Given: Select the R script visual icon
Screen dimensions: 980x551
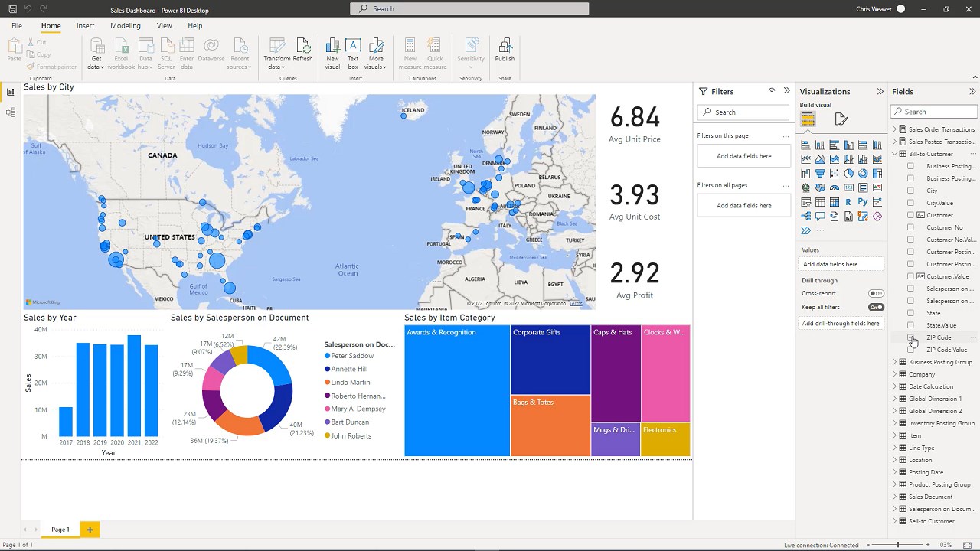Looking at the screenshot, I should pos(848,202).
